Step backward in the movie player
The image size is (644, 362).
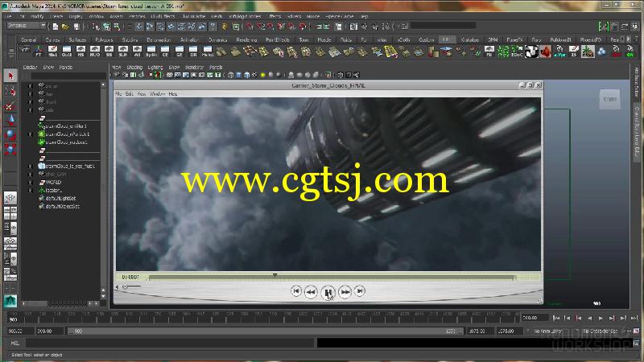pos(311,292)
